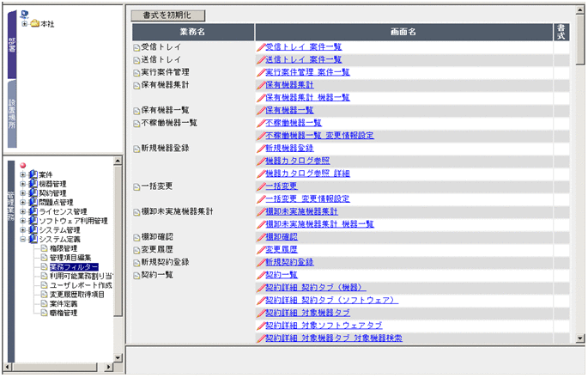The height and width of the screenshot is (378, 588).
Task: Click pencil icon beside 変更履歴 link
Action: tap(261, 250)
